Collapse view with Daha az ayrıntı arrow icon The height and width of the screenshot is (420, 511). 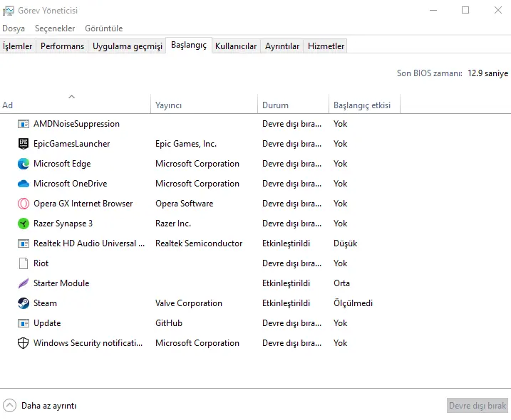9,406
